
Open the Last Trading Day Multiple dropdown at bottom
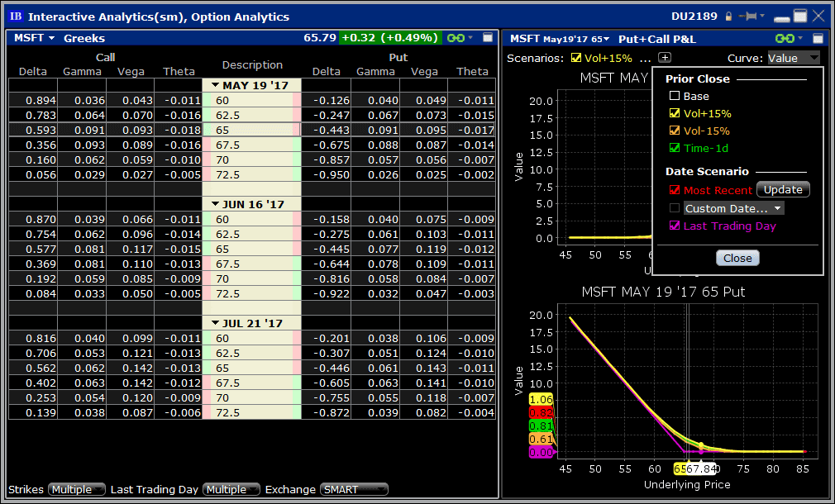(231, 489)
